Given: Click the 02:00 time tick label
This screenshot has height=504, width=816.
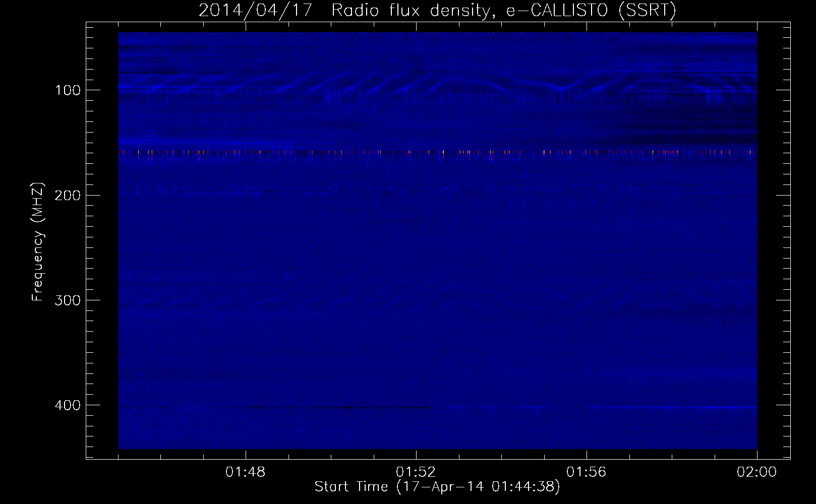Looking at the screenshot, I should tap(757, 472).
